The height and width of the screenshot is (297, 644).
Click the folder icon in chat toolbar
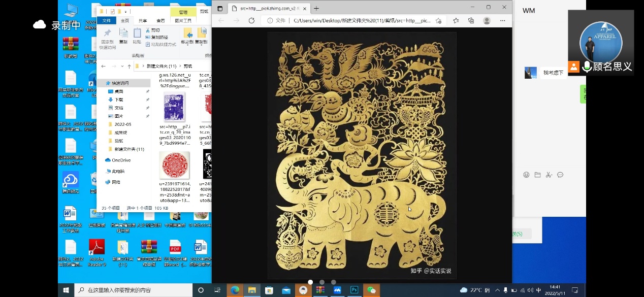[537, 175]
